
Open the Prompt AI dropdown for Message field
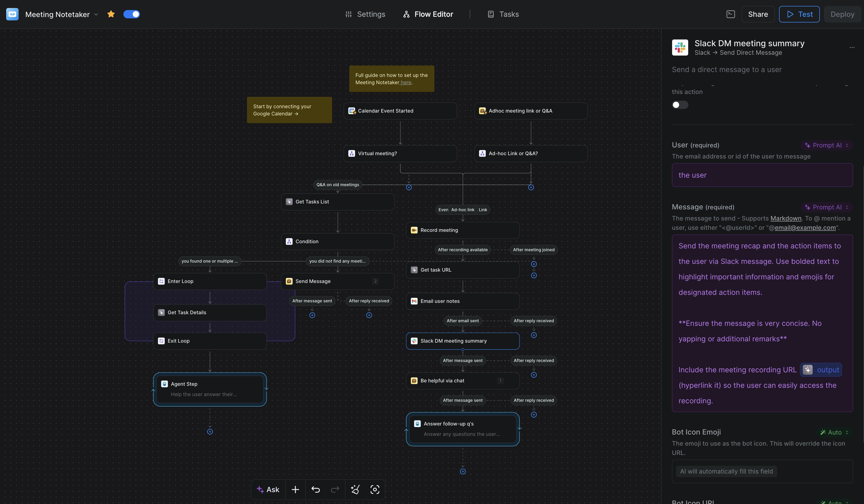827,207
